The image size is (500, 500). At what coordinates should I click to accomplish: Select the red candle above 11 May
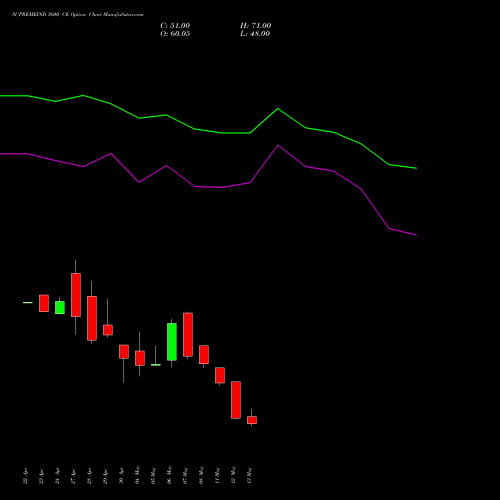pos(220,375)
